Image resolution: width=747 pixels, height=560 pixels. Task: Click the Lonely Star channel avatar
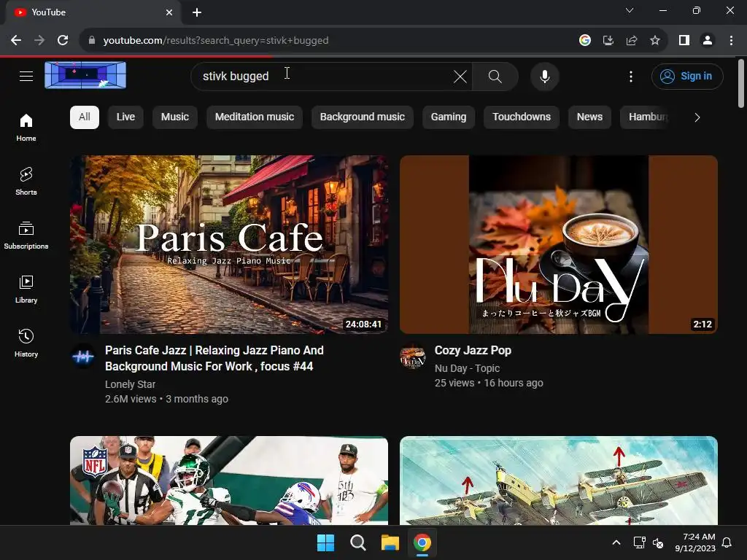[83, 356]
